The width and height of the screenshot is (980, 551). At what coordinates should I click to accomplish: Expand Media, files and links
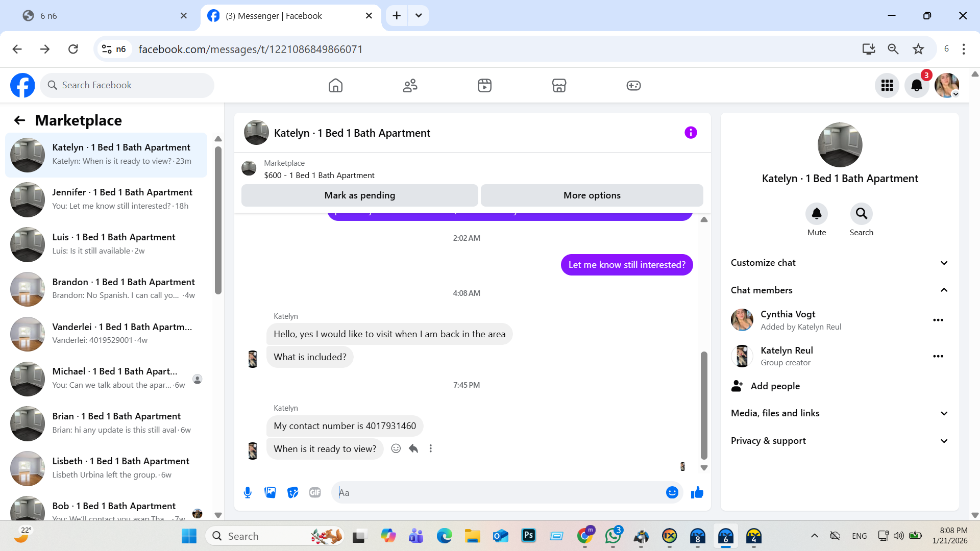coord(944,413)
